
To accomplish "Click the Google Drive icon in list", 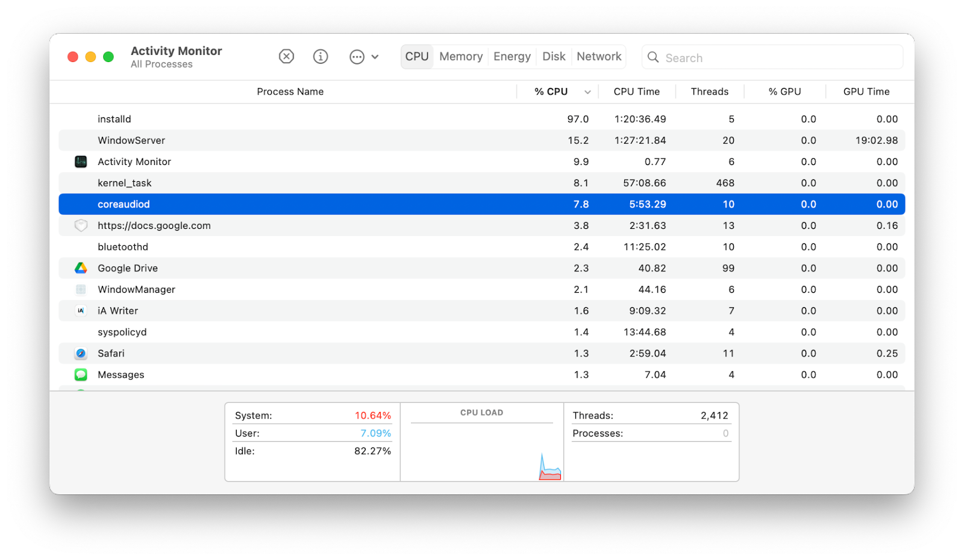I will (81, 268).
